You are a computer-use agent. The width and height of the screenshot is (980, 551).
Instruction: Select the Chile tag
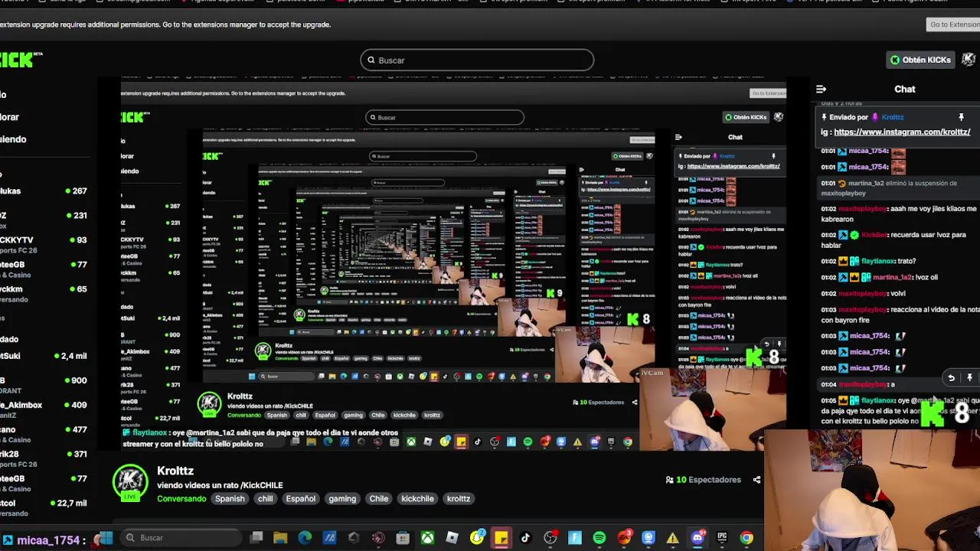pyautogui.click(x=379, y=498)
